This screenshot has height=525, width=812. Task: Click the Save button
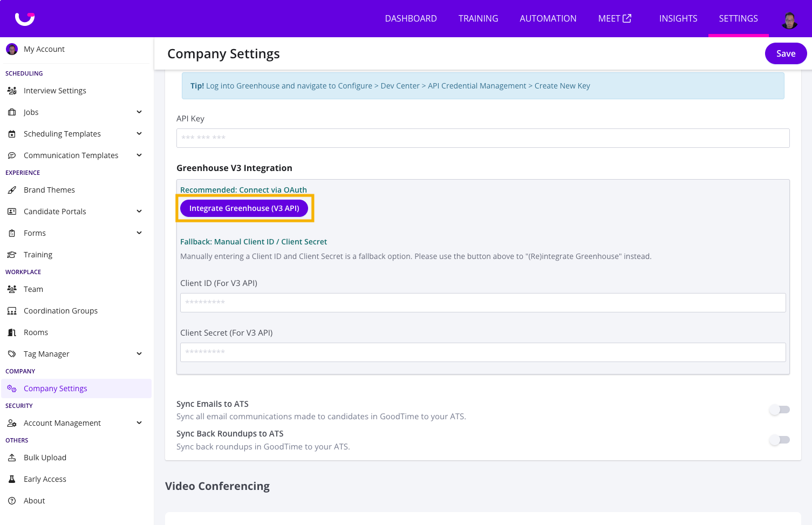click(x=786, y=53)
